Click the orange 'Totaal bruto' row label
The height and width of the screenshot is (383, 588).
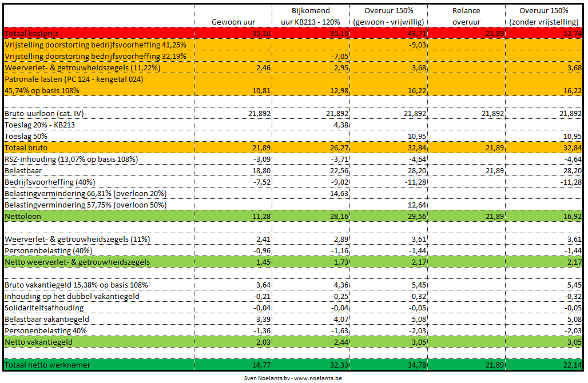(26, 147)
